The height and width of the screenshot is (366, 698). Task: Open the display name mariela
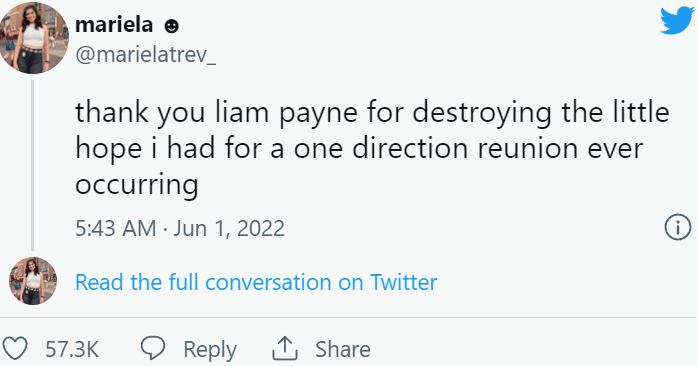(114, 24)
